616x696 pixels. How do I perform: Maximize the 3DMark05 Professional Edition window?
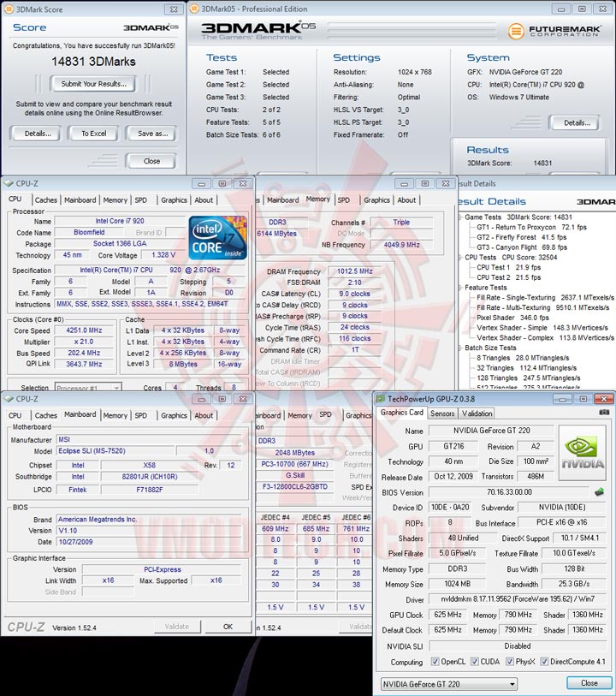coord(583,9)
